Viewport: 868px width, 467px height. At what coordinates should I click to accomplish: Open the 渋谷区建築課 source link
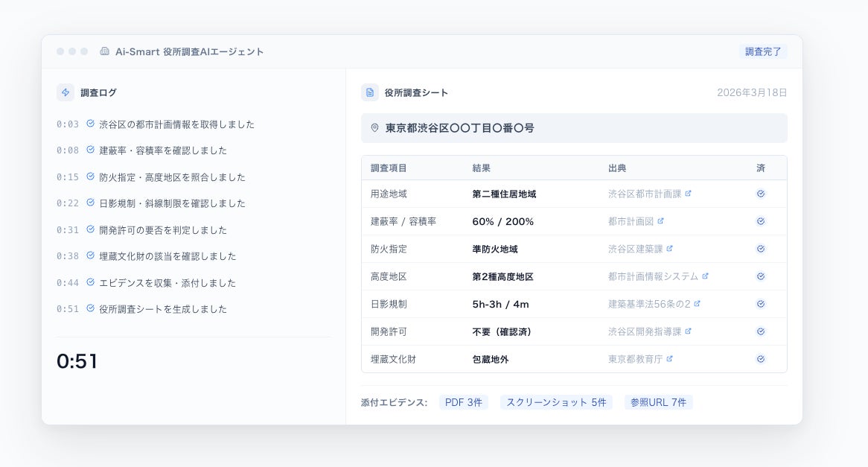[x=635, y=249]
